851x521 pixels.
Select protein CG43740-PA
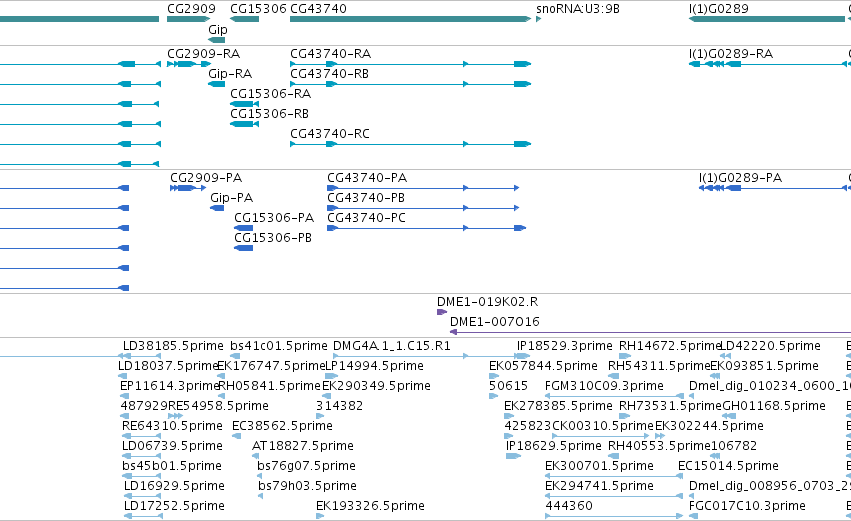[423, 188]
